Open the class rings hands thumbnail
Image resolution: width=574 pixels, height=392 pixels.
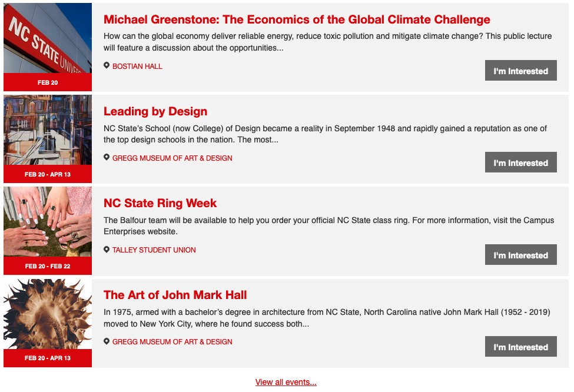tap(48, 222)
